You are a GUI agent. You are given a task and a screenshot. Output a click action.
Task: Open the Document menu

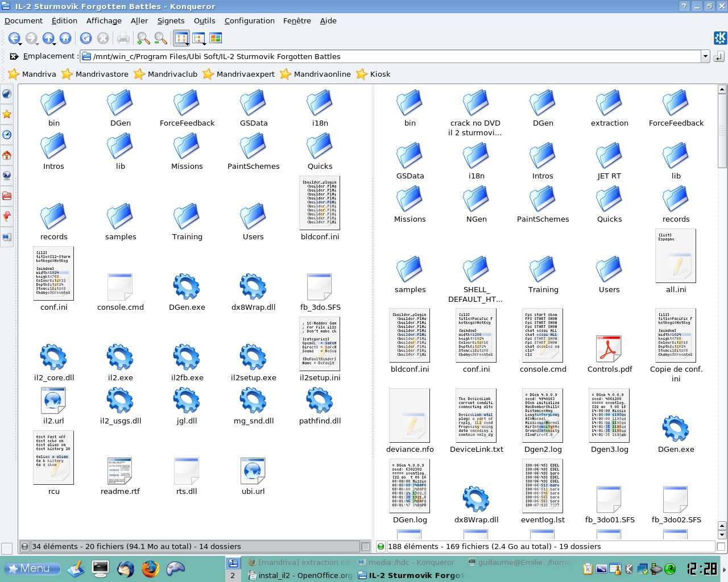pos(23,20)
